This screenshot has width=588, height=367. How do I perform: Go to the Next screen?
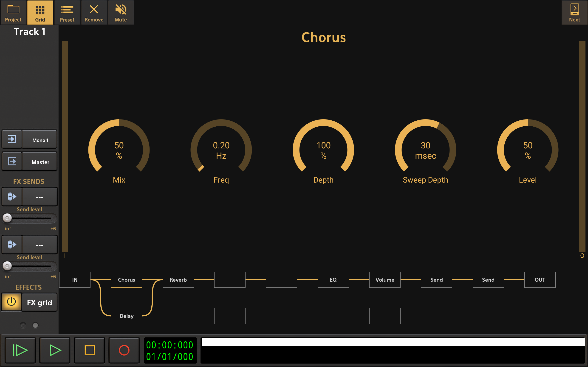(x=574, y=13)
